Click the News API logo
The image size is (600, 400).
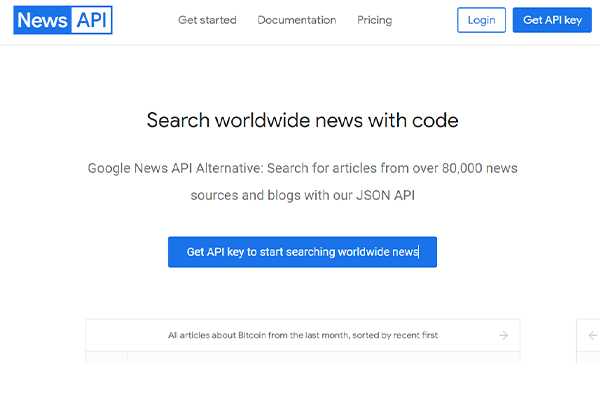[63, 20]
